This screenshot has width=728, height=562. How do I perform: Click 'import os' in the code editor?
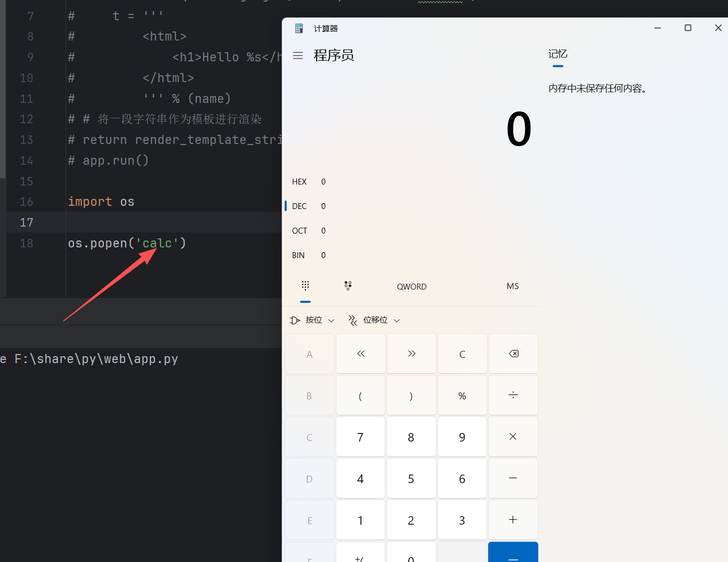101,202
